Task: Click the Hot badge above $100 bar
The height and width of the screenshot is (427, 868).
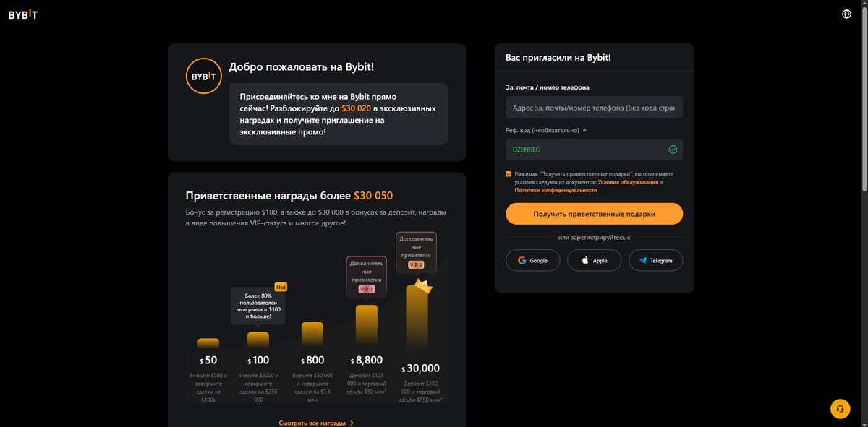Action: coord(281,287)
